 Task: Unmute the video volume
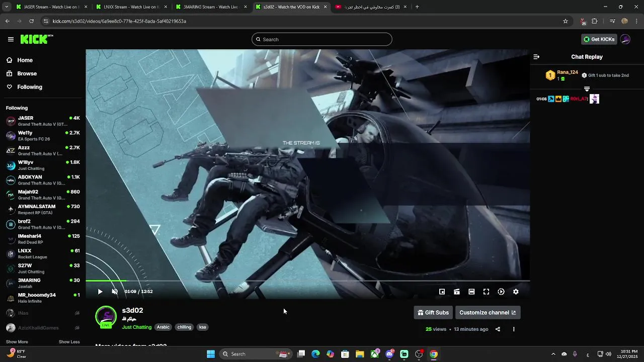pos(115,292)
